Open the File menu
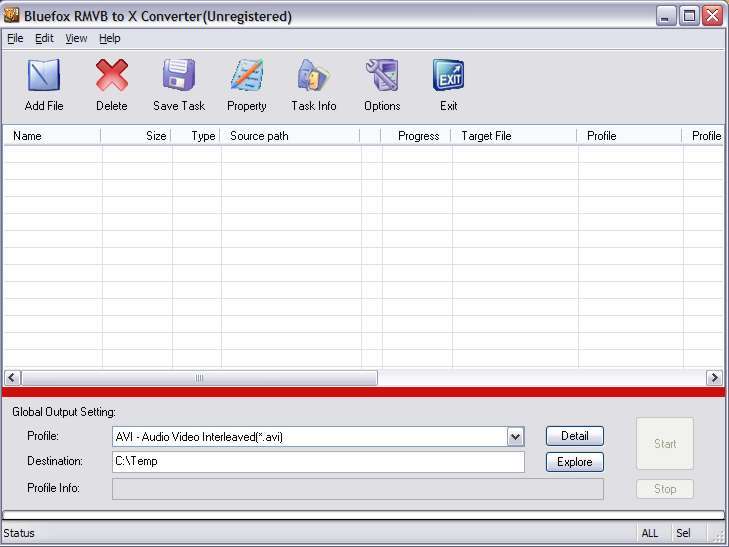 15,38
